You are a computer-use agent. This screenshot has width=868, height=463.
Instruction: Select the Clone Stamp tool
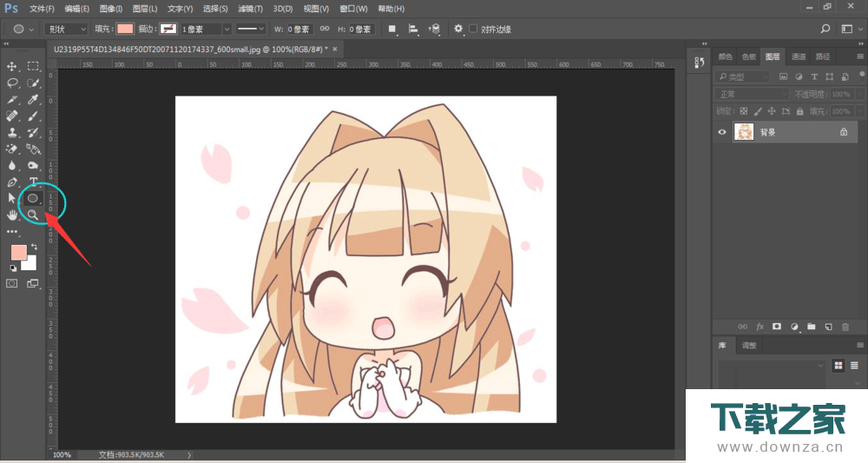click(11, 132)
